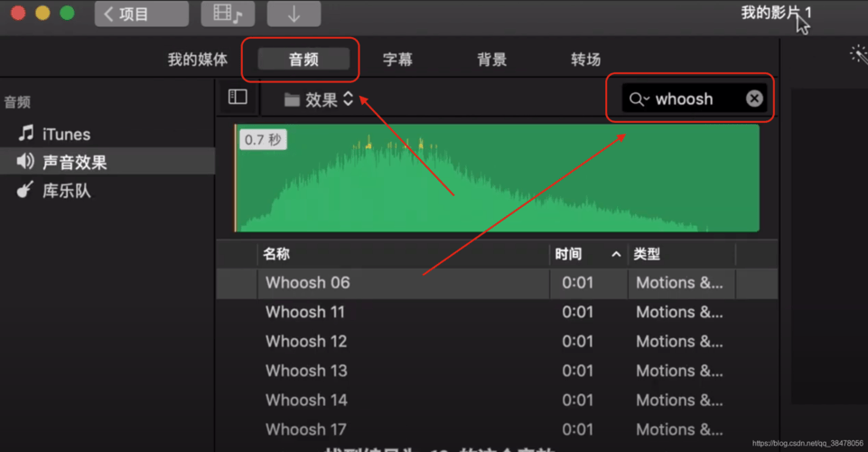Minimize the window with yellow button

(x=42, y=14)
